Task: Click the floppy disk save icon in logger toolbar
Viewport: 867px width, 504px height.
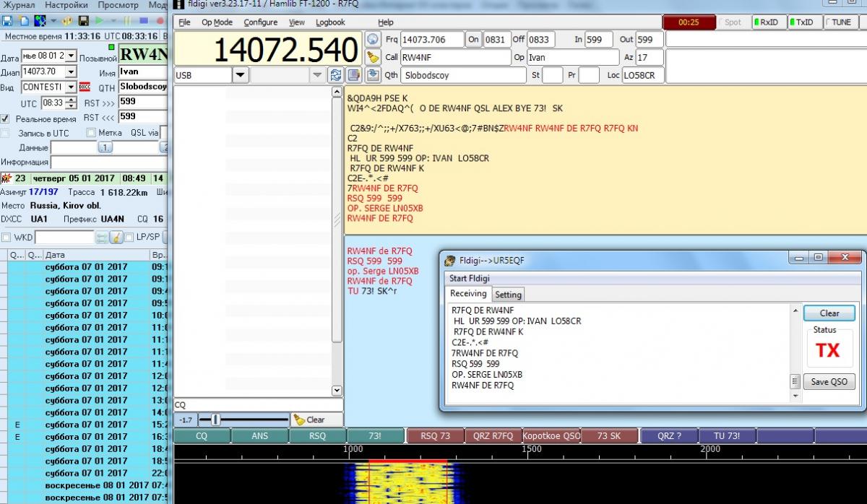Action: (84, 21)
